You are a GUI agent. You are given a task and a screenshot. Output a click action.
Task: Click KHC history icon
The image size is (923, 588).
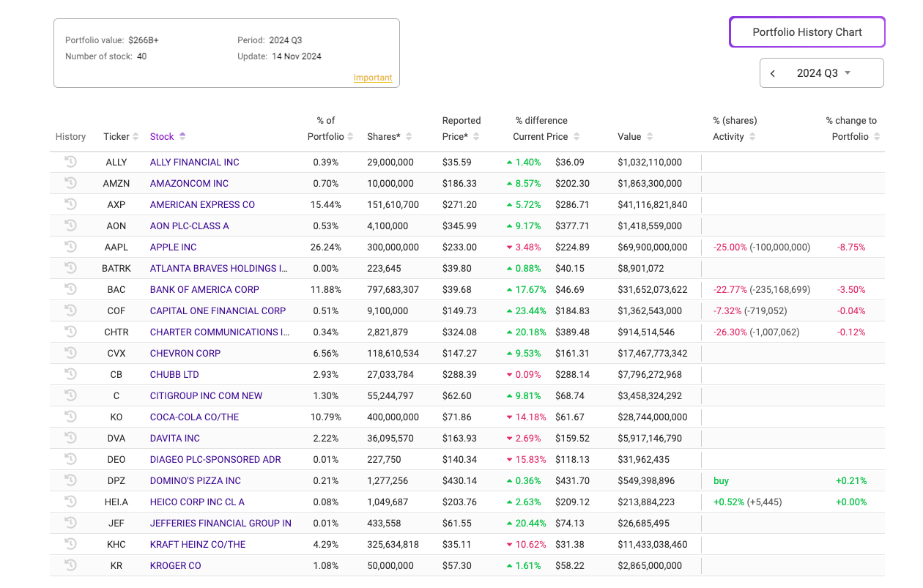(70, 544)
